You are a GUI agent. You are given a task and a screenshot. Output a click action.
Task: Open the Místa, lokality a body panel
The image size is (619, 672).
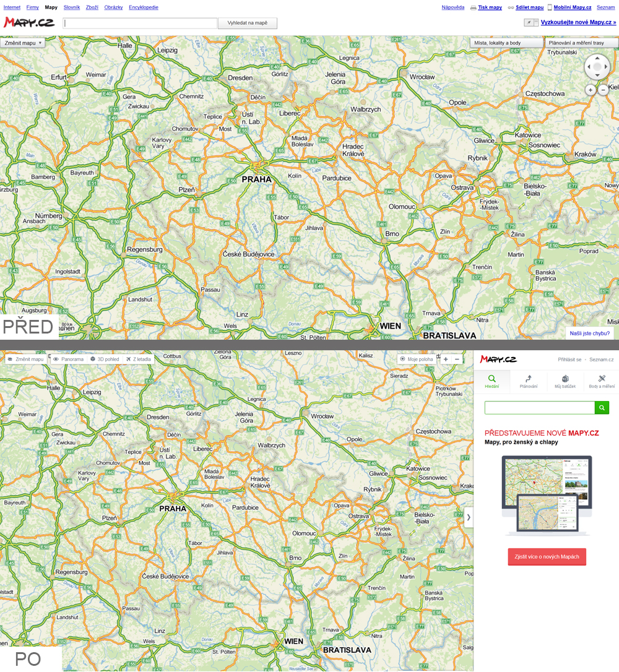(x=506, y=43)
